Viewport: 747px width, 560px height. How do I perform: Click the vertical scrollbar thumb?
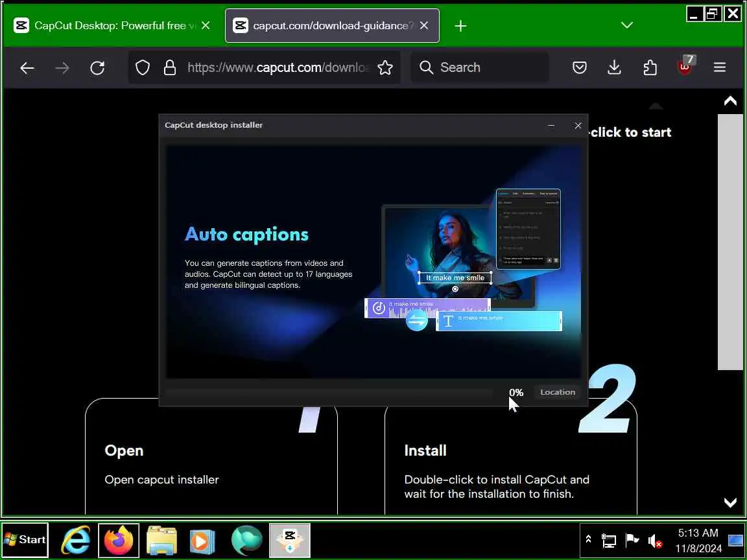[x=730, y=241]
